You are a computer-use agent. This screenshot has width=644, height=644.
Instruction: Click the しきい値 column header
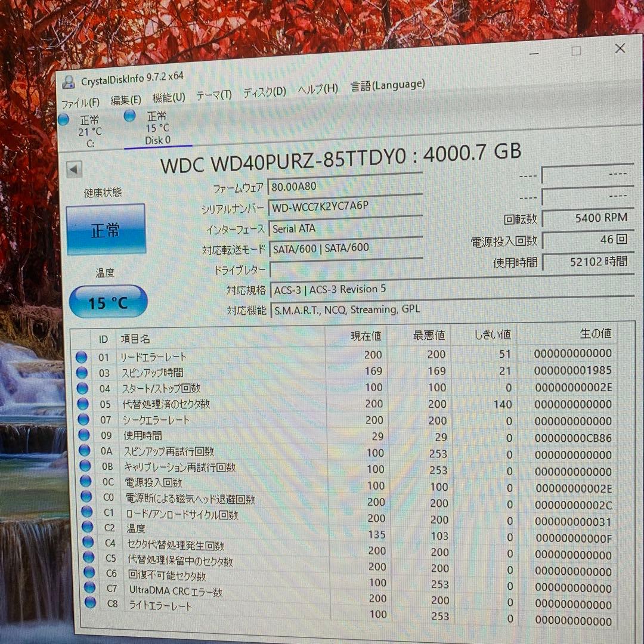(484, 335)
